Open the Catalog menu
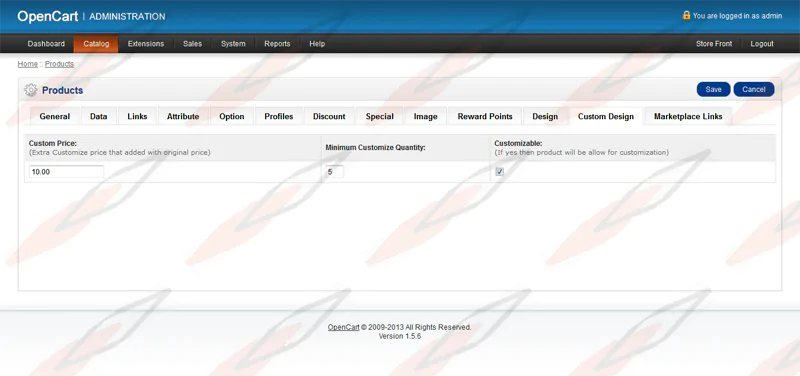This screenshot has height=376, width=800. [x=96, y=44]
